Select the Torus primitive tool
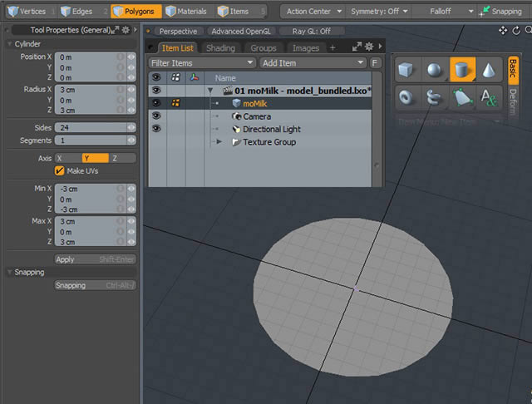532x404 pixels. click(x=406, y=98)
